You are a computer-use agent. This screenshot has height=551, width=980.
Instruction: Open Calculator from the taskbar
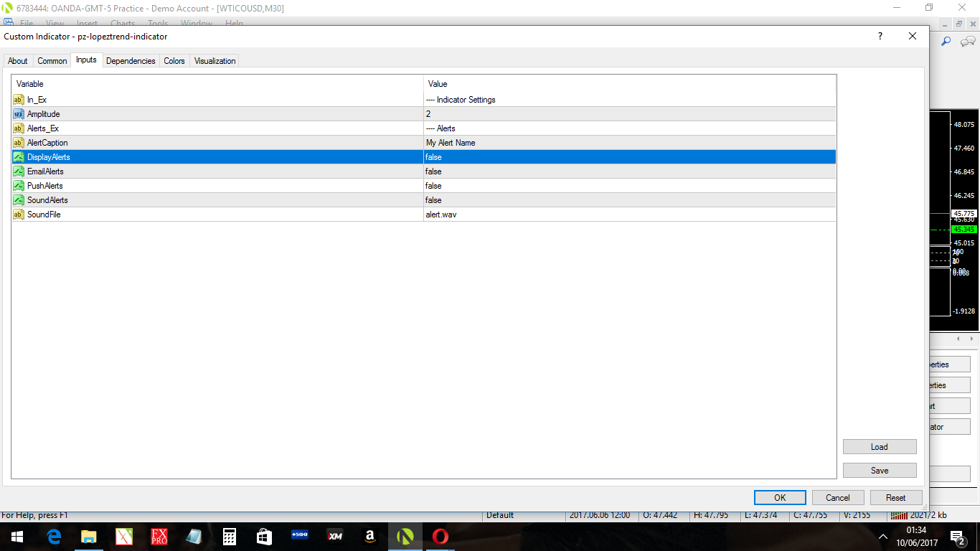(x=230, y=537)
